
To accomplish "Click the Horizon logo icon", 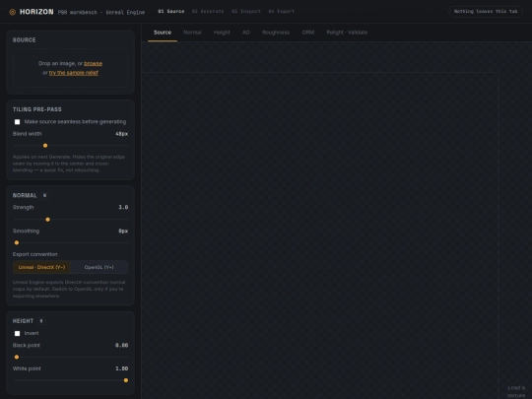I will (x=12, y=12).
